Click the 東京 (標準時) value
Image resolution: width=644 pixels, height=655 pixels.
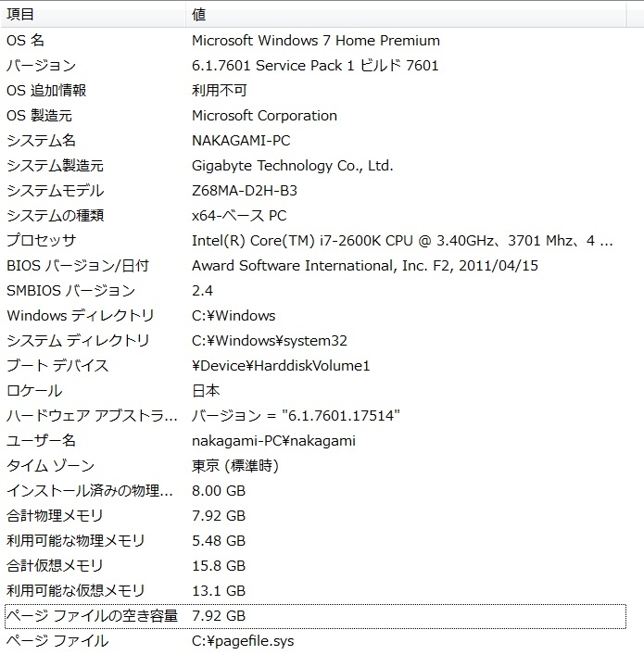coord(235,466)
